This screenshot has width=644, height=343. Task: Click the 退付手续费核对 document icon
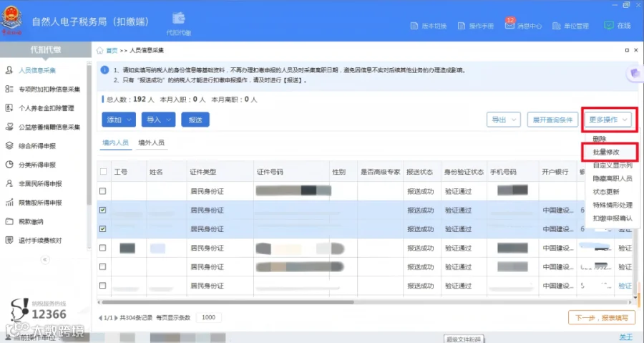[9, 241]
